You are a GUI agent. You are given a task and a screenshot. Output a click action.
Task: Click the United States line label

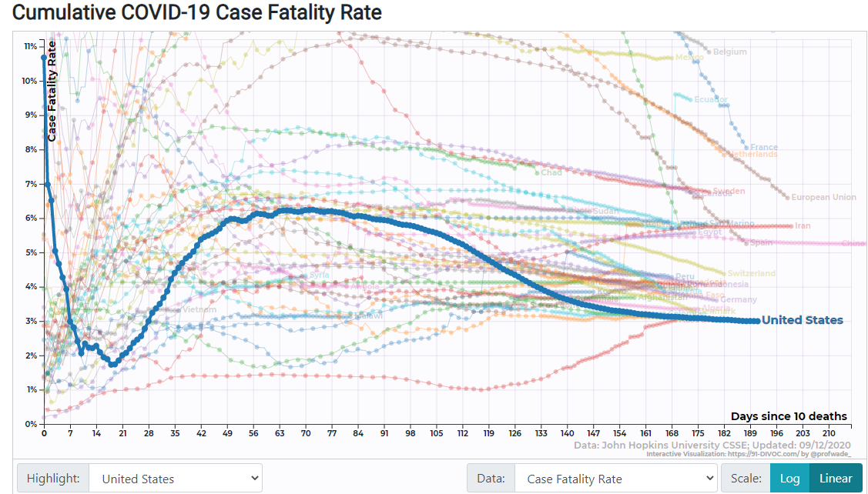802,321
